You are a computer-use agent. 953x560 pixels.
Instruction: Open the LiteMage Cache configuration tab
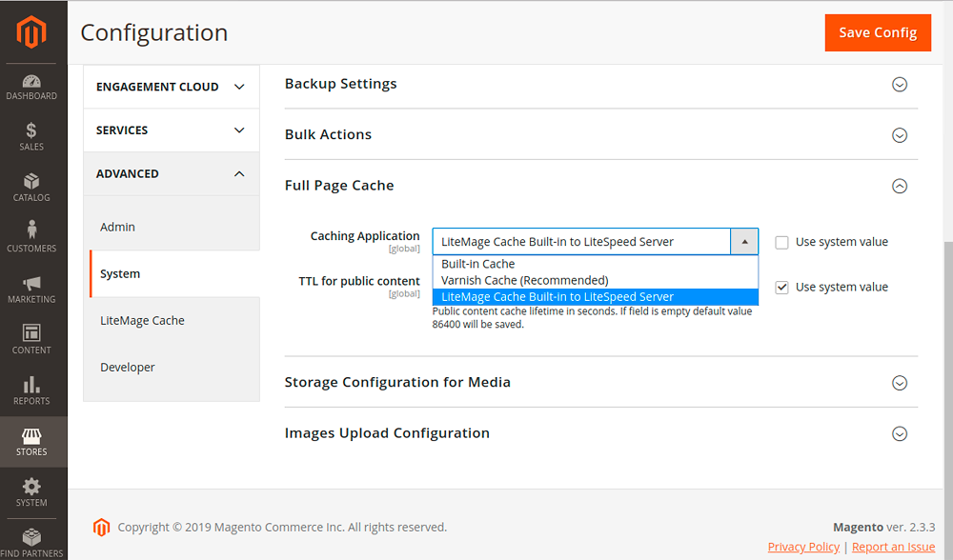click(x=174, y=321)
